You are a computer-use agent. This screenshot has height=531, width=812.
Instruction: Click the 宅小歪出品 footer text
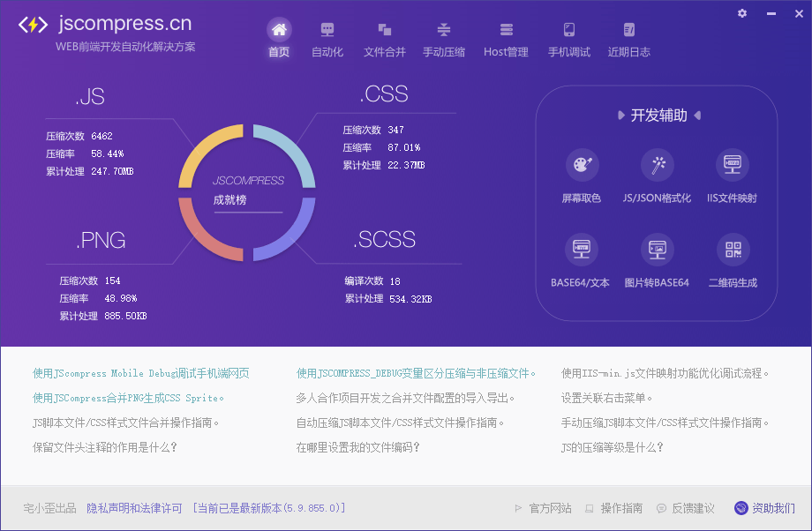(x=49, y=508)
